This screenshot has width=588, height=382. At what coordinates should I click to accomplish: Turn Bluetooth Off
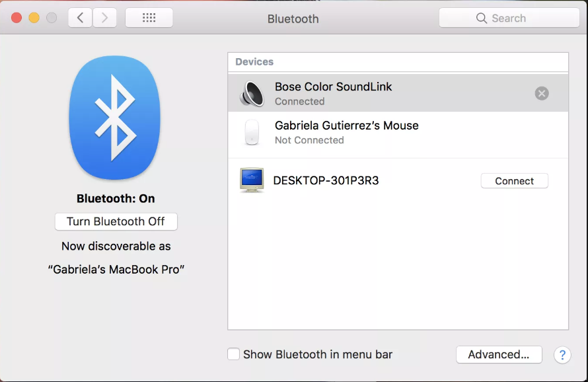point(116,221)
